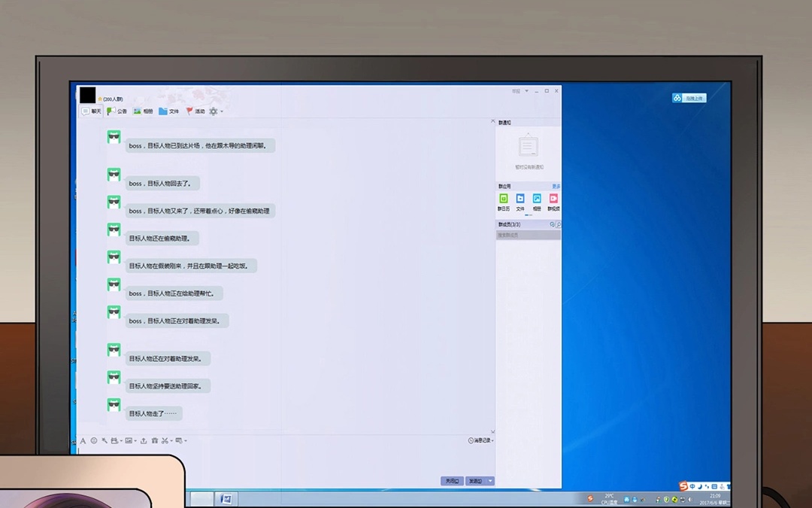Collapse the right side panel with arrow

pos(492,121)
